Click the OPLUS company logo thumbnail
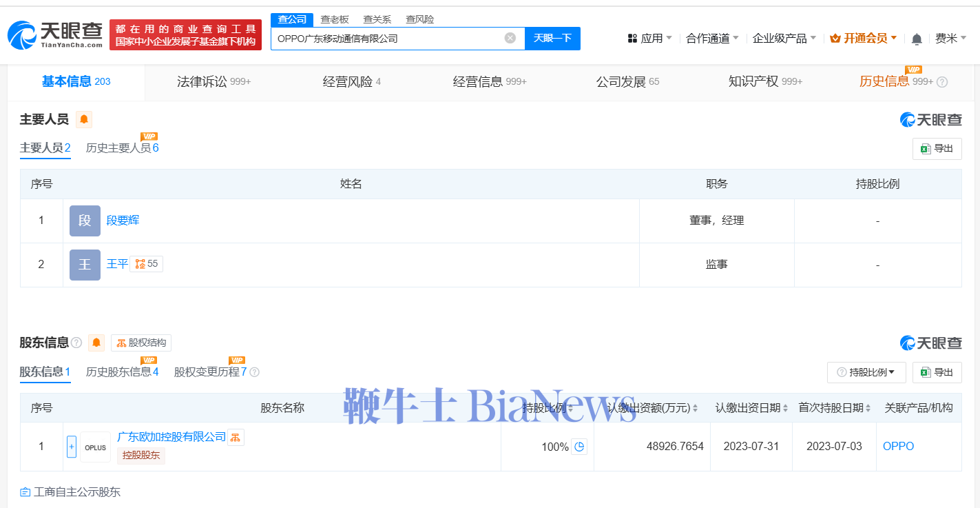 pyautogui.click(x=96, y=447)
